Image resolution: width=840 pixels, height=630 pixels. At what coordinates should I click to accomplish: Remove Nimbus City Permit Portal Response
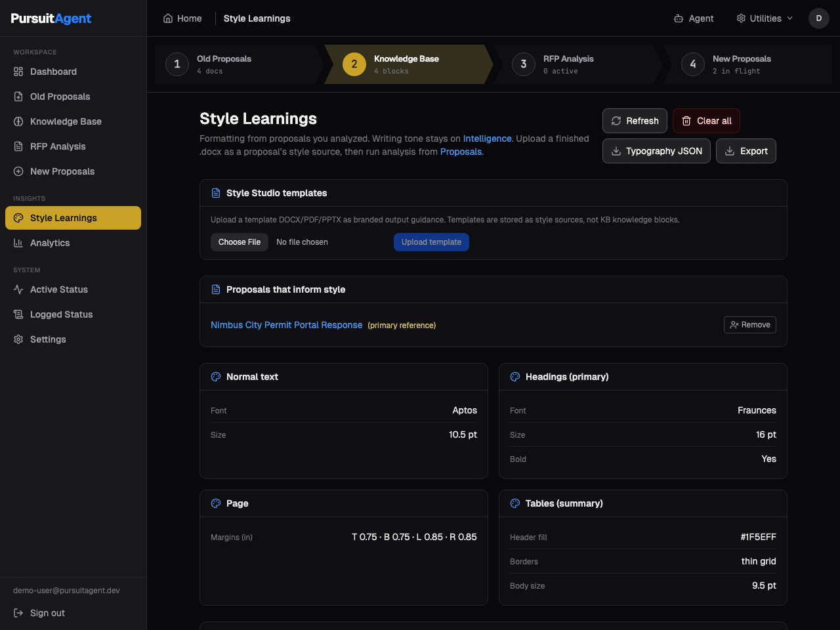(750, 325)
